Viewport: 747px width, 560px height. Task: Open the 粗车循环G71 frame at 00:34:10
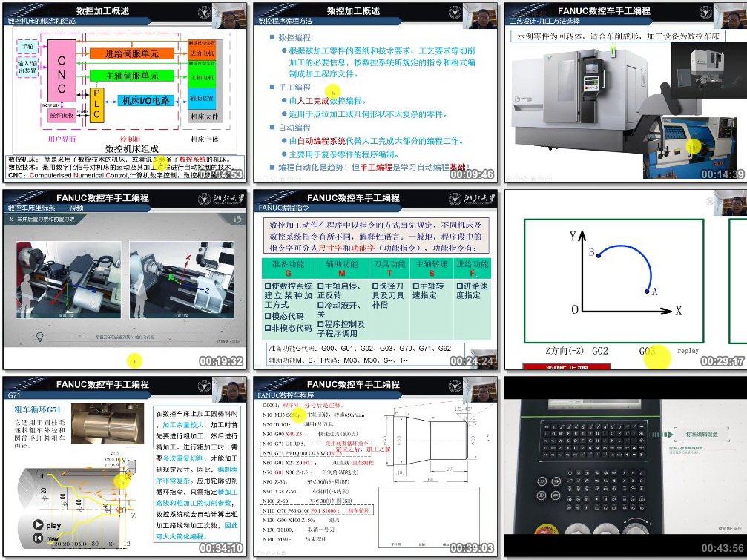[125, 467]
